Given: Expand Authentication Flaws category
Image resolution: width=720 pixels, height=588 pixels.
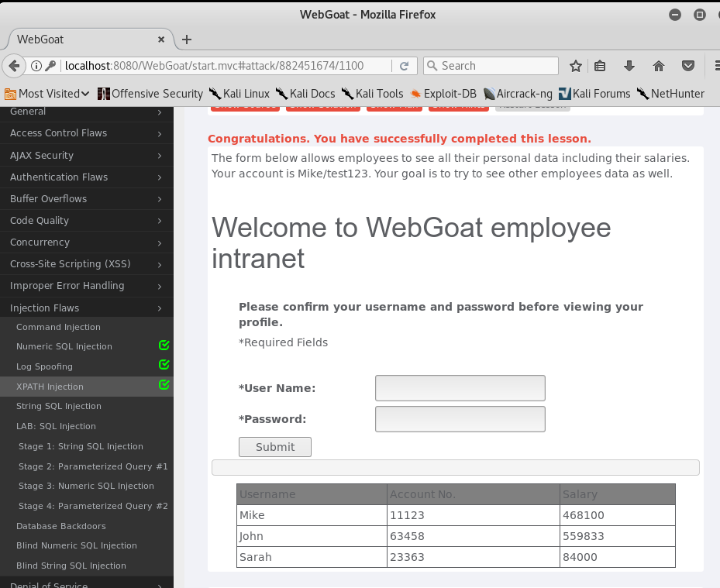Looking at the screenshot, I should pos(87,177).
